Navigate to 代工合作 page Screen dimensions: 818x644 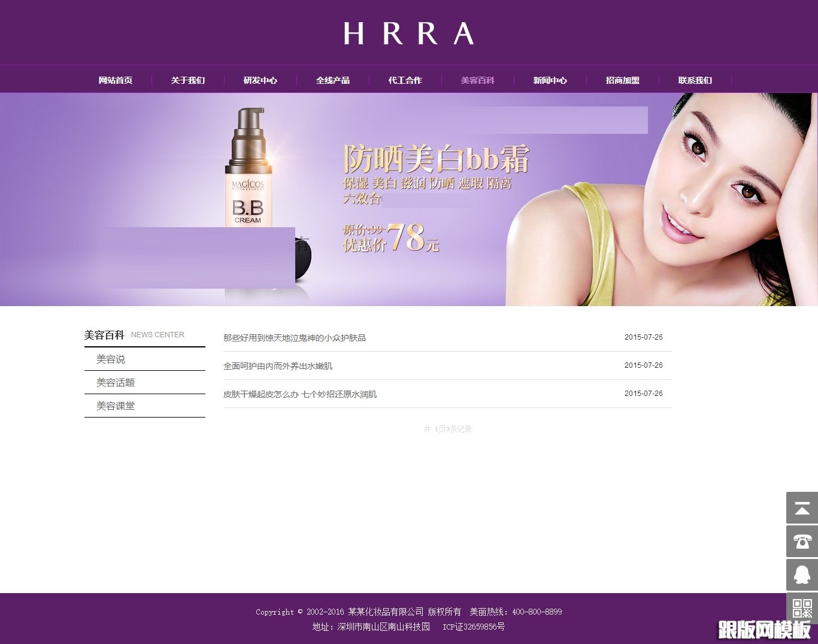(x=405, y=80)
